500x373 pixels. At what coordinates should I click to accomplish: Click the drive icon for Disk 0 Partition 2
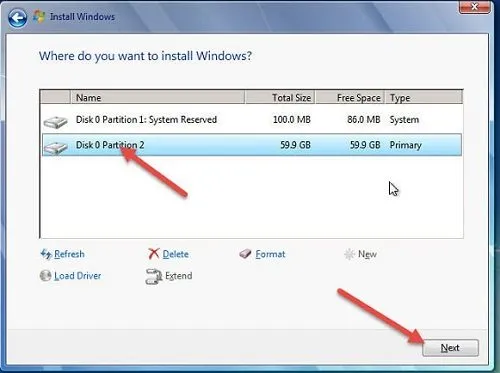coord(56,148)
